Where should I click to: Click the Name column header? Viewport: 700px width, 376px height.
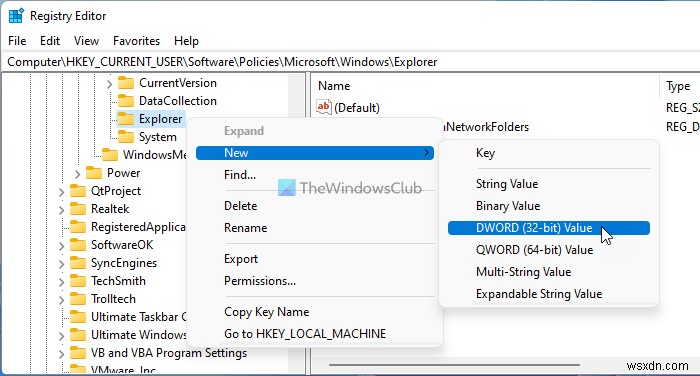click(334, 86)
